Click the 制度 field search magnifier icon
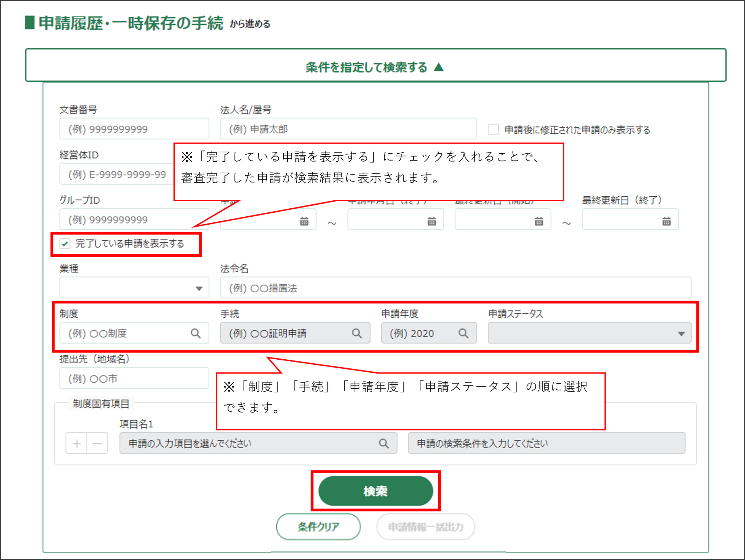The width and height of the screenshot is (745, 560). tap(196, 333)
